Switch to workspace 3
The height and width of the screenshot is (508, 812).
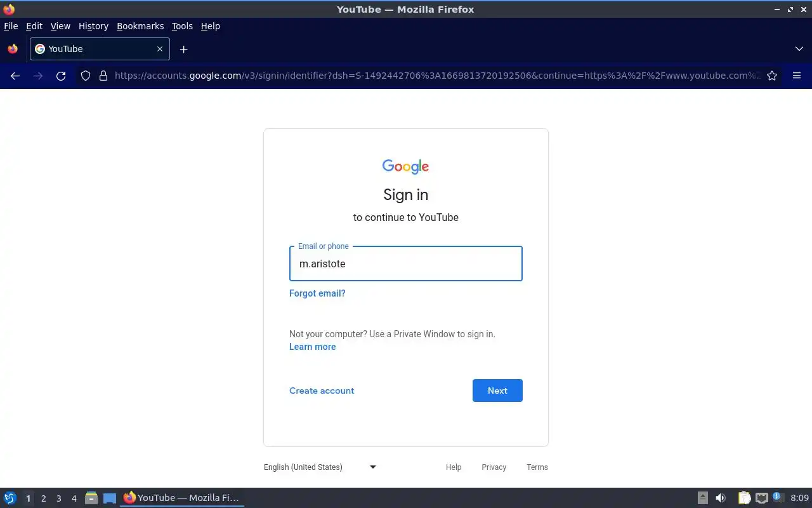(x=58, y=498)
